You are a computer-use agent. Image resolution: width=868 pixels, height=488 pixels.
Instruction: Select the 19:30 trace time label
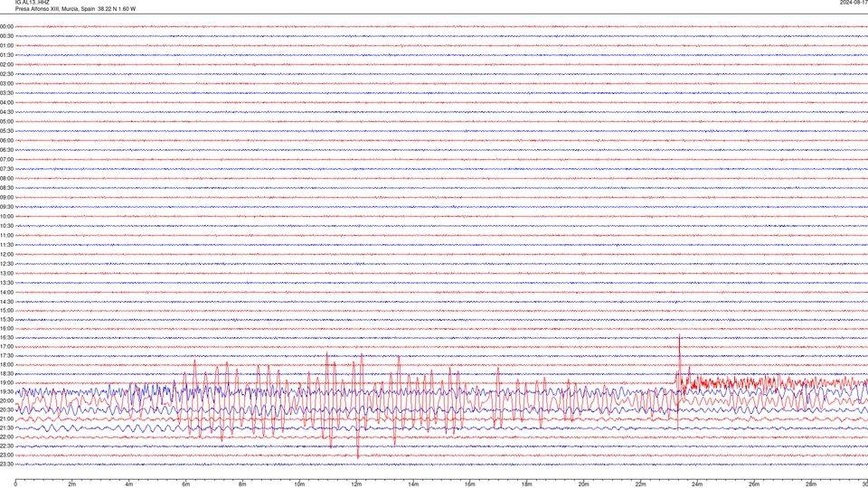pos(6,391)
